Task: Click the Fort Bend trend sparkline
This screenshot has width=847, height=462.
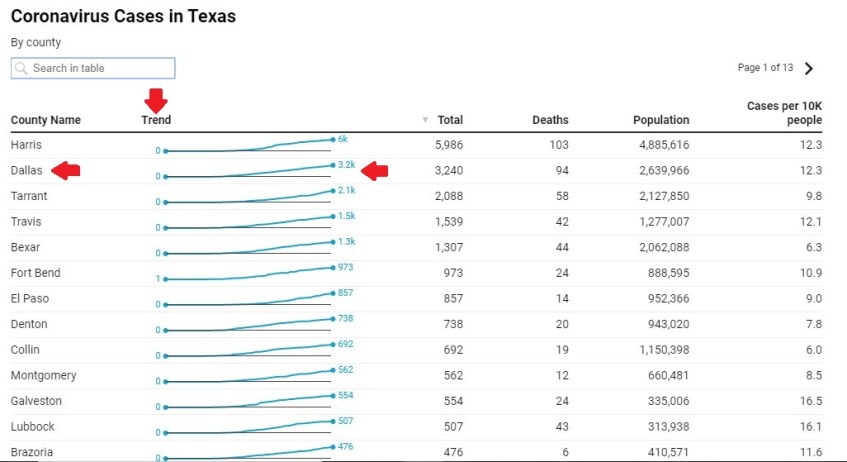Action: (248, 273)
